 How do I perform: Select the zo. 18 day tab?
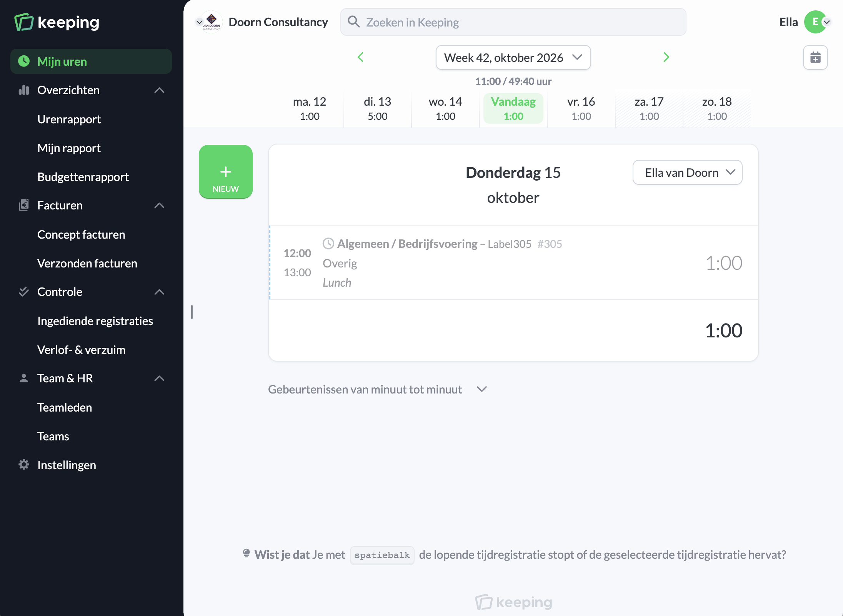coord(717,109)
